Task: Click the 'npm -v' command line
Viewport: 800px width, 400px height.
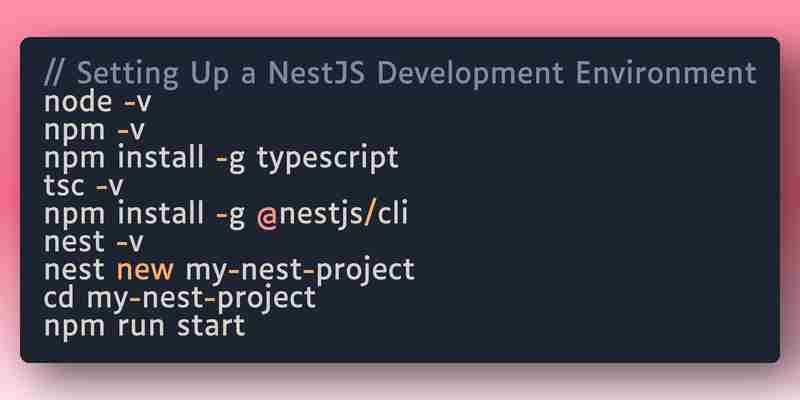Action: coord(94,130)
